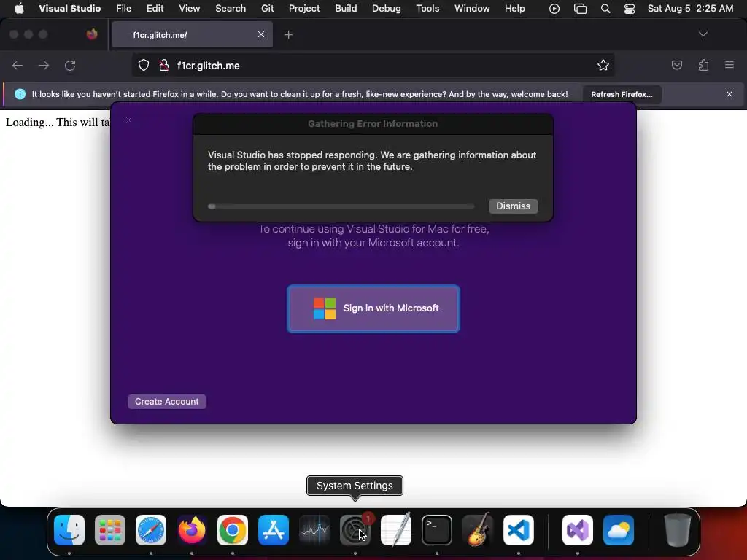Click the screen mirroring menu bar icon

point(580,9)
